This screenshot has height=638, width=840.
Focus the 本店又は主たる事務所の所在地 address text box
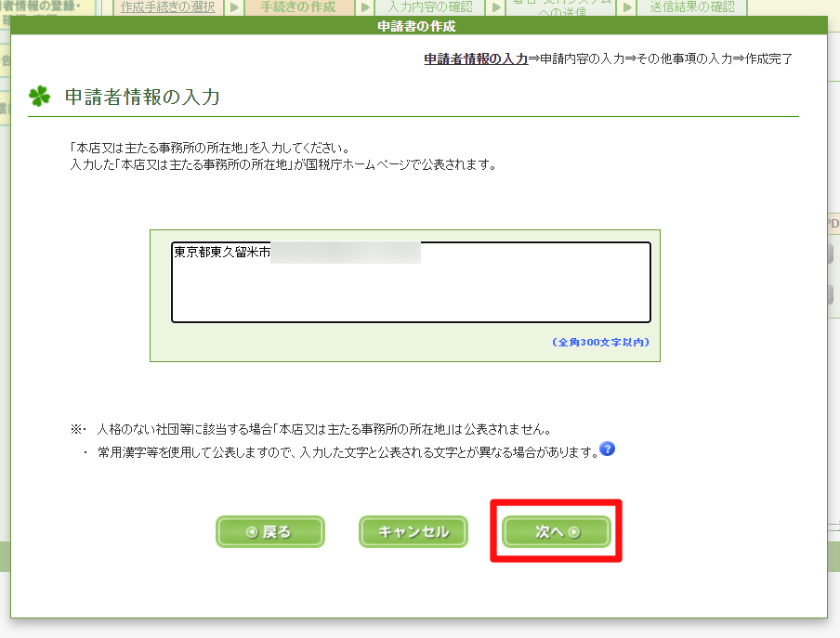pos(411,282)
